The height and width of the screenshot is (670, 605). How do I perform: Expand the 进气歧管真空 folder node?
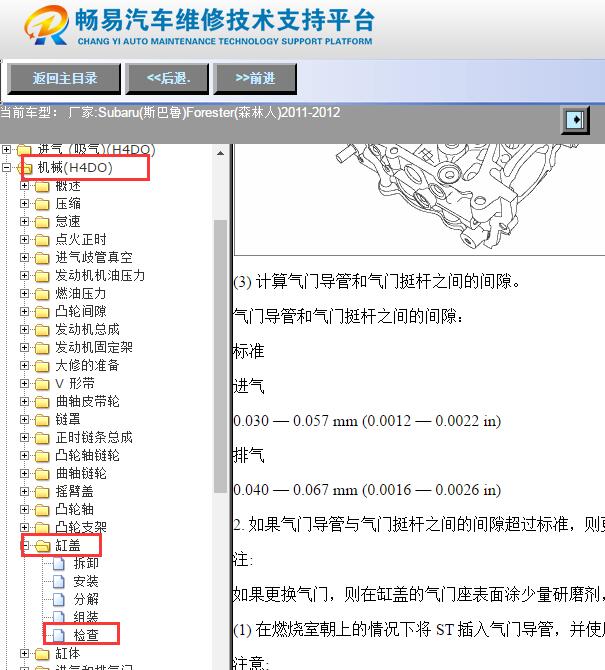coord(24,257)
